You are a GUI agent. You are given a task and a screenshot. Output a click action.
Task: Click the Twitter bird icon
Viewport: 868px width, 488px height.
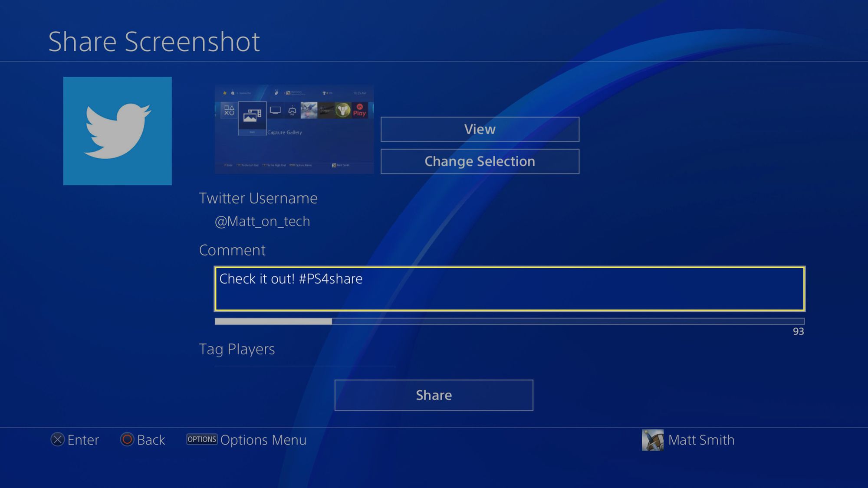click(117, 130)
